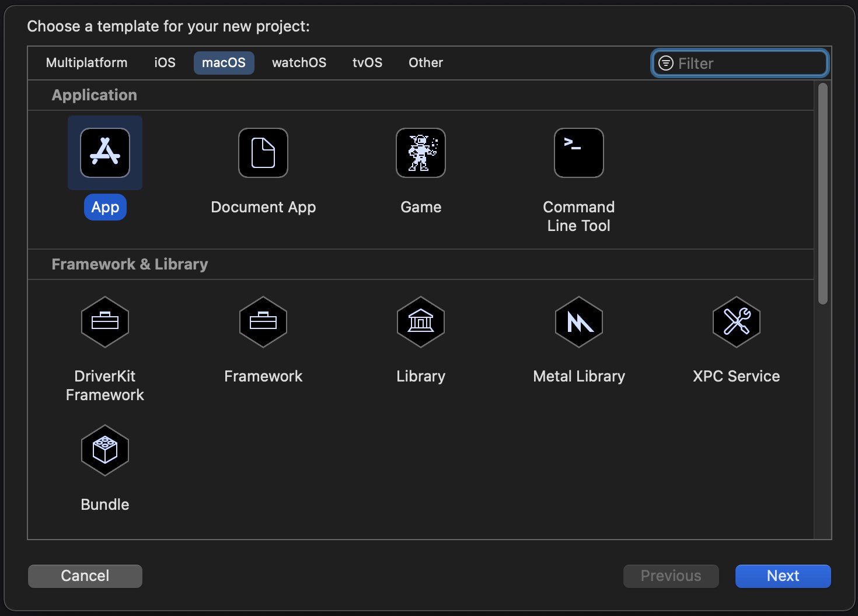The width and height of the screenshot is (858, 616).
Task: Click the template list vertical scrollbar
Action: tap(823, 194)
